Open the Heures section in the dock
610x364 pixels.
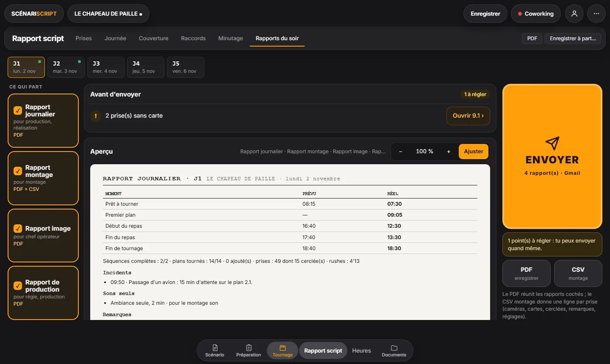coord(361,350)
